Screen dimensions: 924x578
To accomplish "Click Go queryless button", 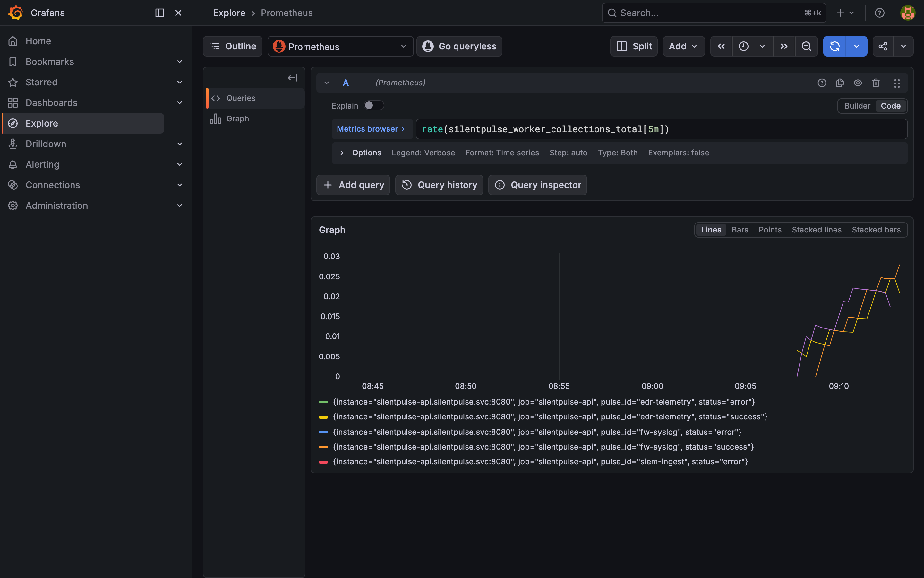I will pos(459,46).
